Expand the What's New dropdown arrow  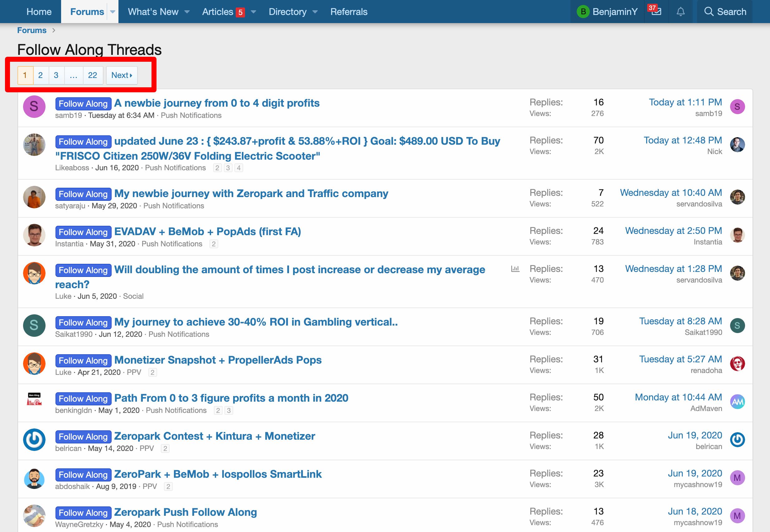[x=187, y=12]
